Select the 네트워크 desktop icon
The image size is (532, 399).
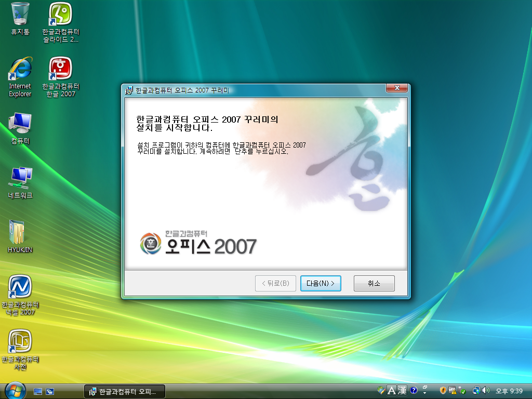pos(20,182)
